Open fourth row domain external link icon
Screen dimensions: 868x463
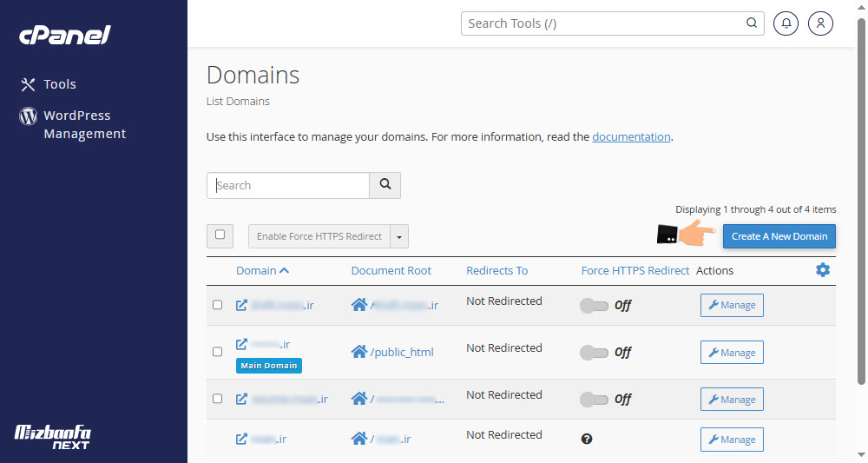pos(241,440)
